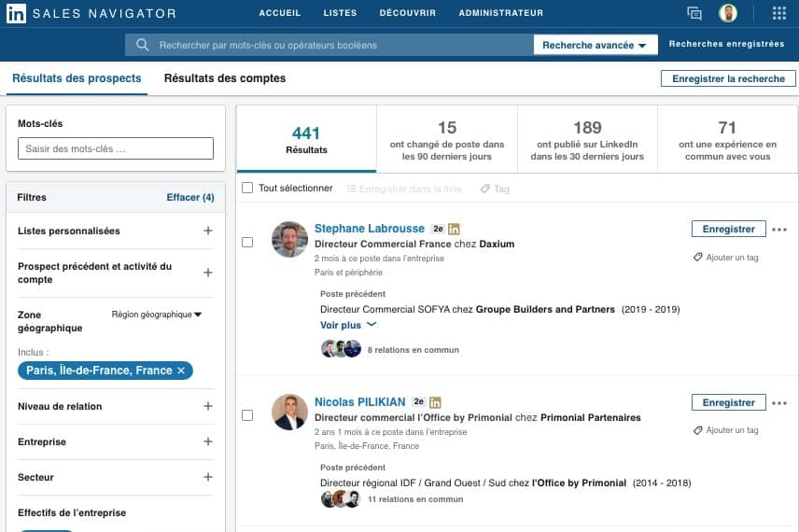The image size is (799, 532).
Task: Click the greyed-out Tag icon in results toolbar
Action: pyautogui.click(x=485, y=189)
